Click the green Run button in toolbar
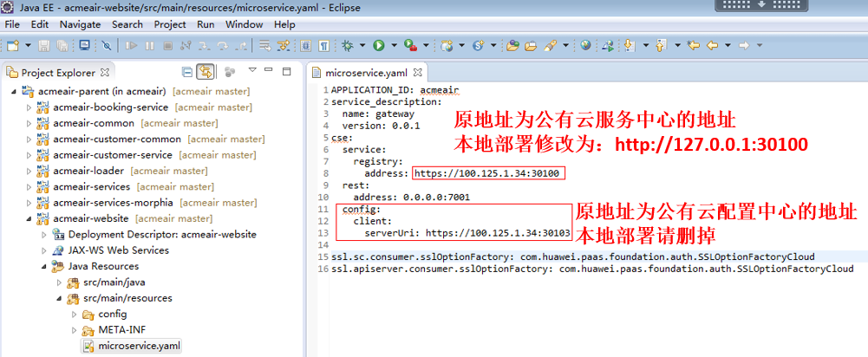This screenshot has width=868, height=357. coord(379,45)
